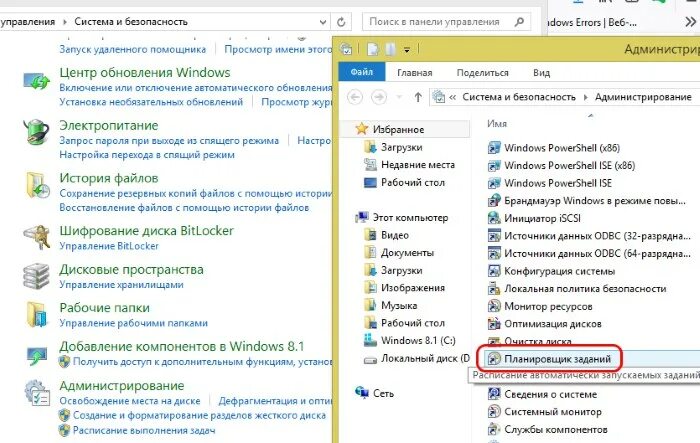Click the Планировщик заданий clock icon
Screen dimensions: 700x443
coord(494,359)
